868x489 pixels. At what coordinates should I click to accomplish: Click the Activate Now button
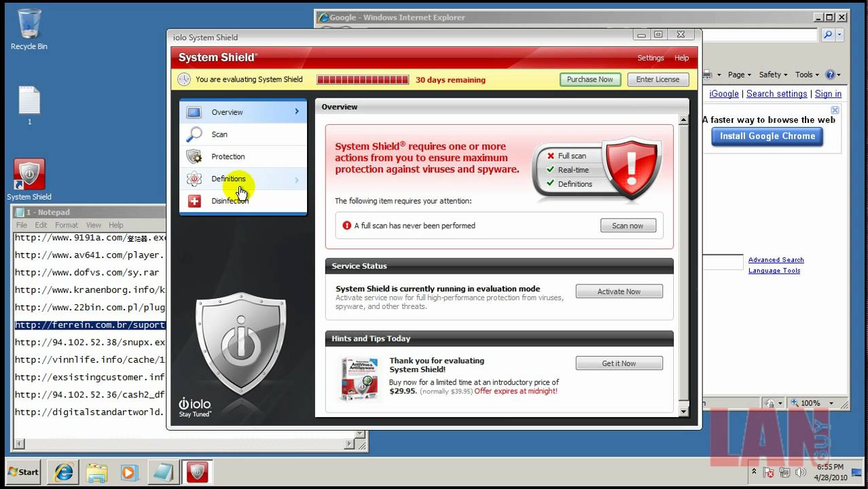coord(619,291)
